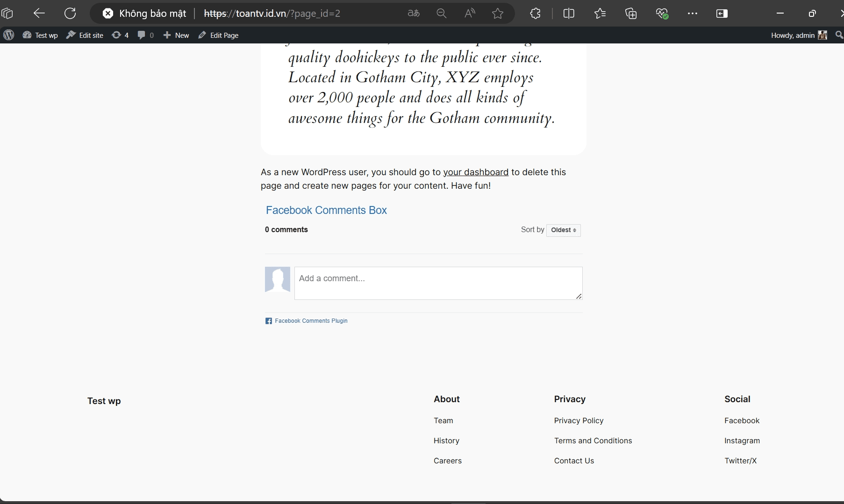The image size is (844, 504).
Task: Open the Copilot sidebar icon
Action: click(x=722, y=13)
